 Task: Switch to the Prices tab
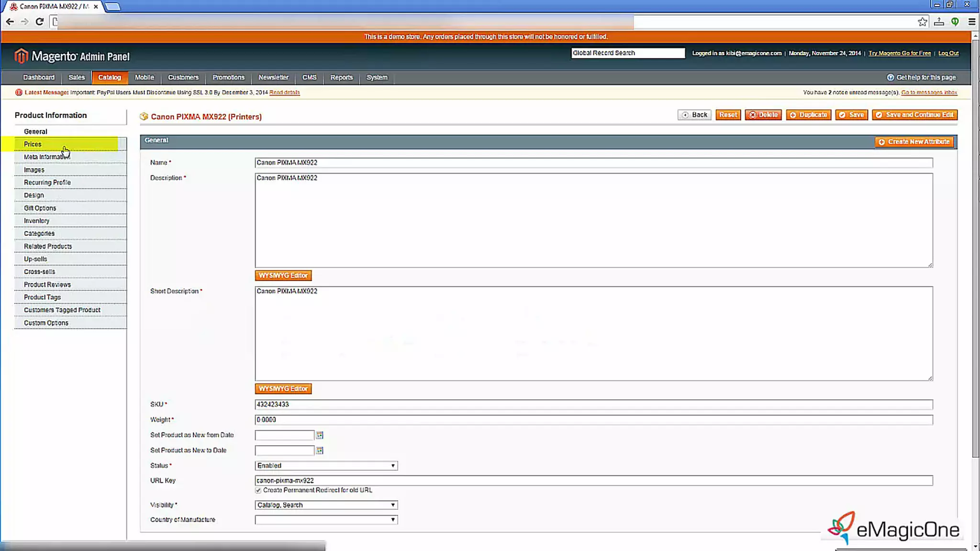pos(33,144)
